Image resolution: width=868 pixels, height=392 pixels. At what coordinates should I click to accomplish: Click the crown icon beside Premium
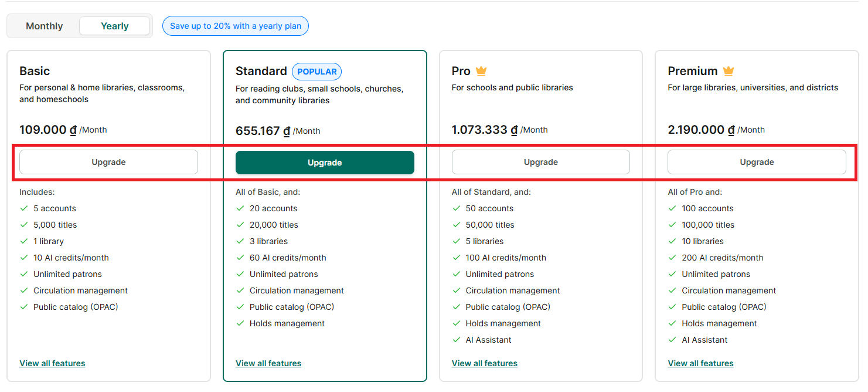tap(729, 71)
